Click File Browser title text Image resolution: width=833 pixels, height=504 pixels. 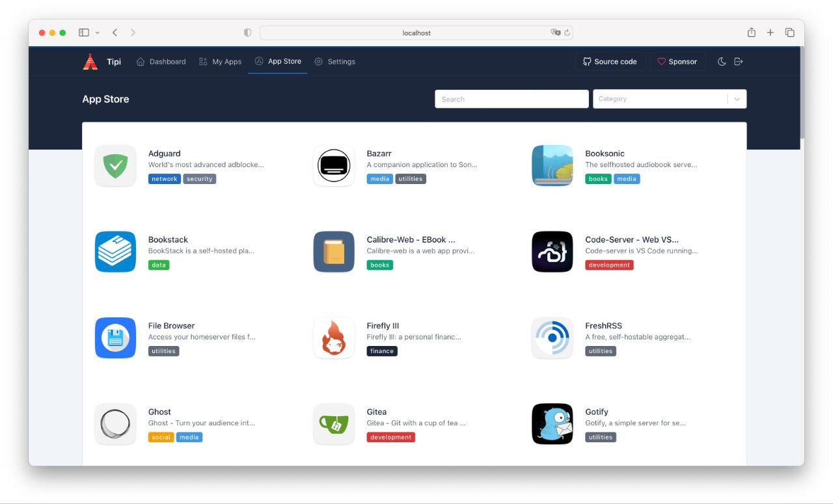point(171,326)
